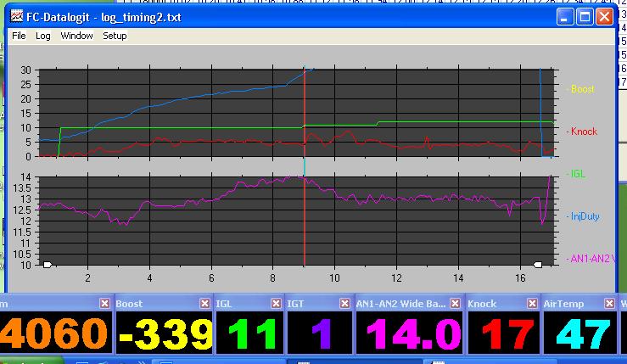Open the Log menu

click(43, 36)
